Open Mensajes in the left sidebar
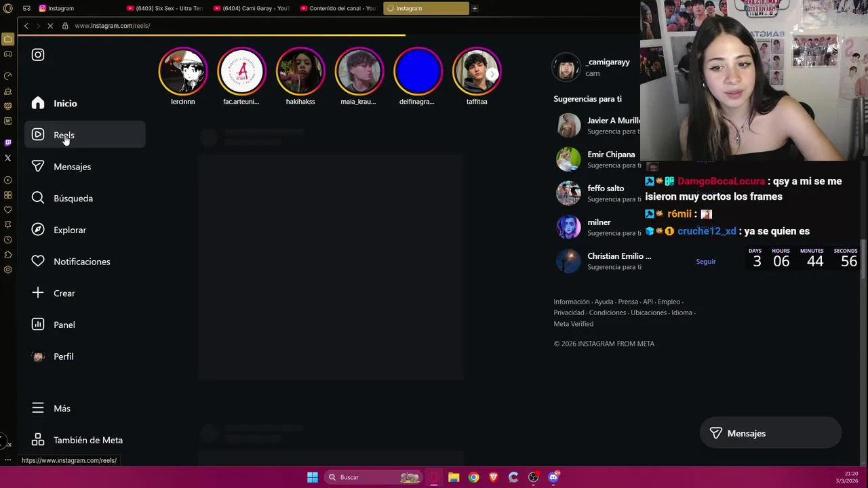 85,167
